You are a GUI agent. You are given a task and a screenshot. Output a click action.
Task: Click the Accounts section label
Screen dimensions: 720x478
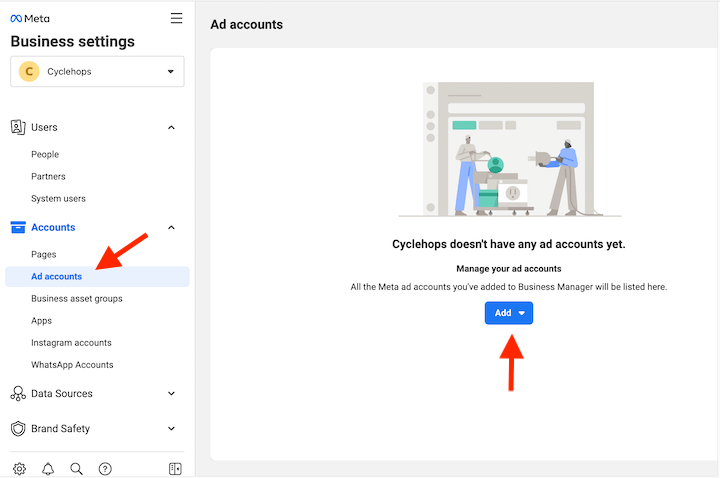click(x=53, y=227)
